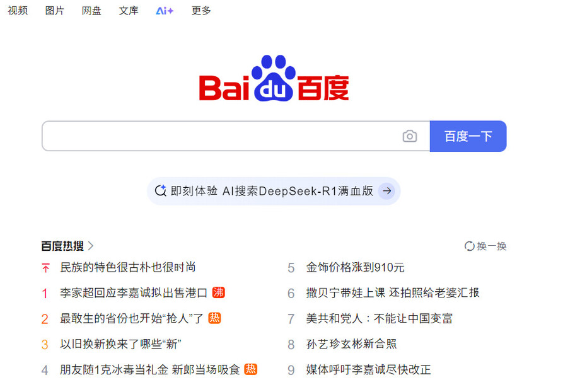Open 撒贝宁带娃上课 headline
The image size is (563, 392).
(392, 293)
